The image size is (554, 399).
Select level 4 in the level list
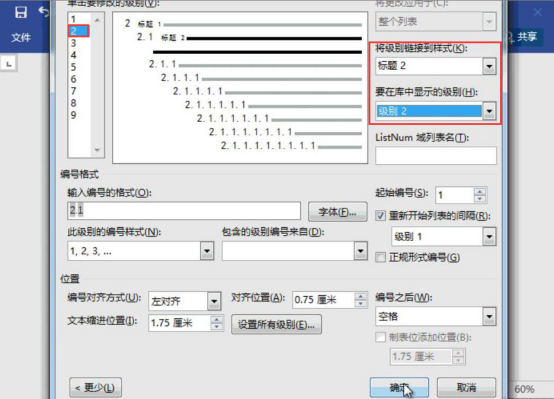pos(73,55)
